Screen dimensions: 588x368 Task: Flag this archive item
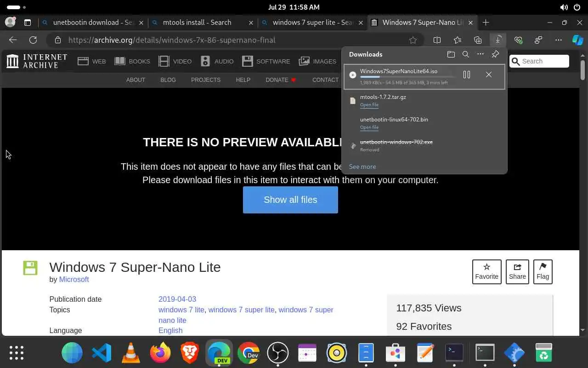[x=543, y=272]
